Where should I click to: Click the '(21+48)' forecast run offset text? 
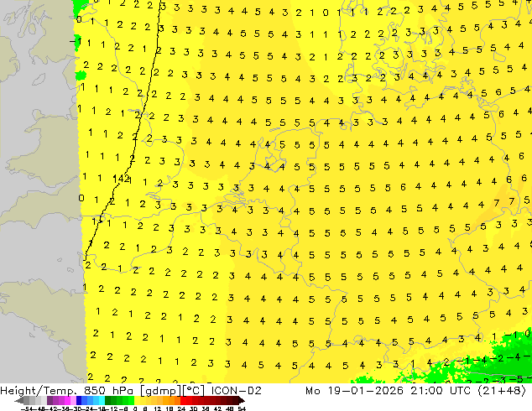click(502, 391)
